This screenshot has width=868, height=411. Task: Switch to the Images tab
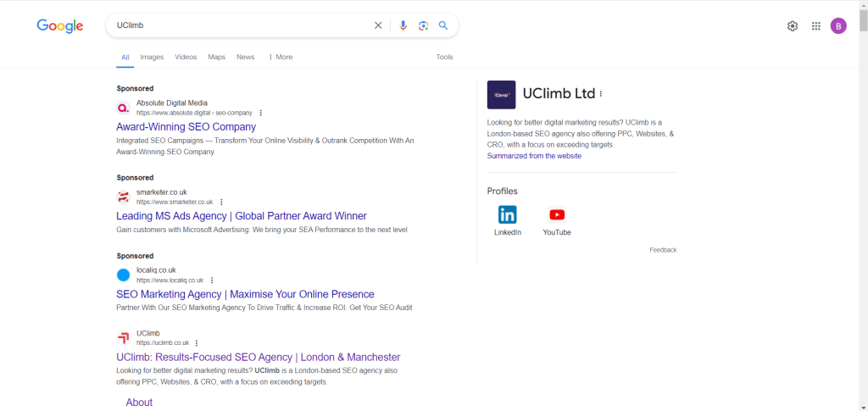tap(152, 57)
